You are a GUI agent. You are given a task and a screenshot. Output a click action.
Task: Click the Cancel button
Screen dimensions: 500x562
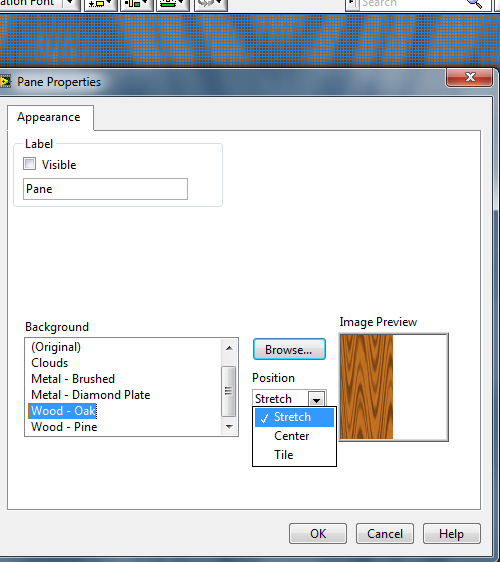(385, 534)
